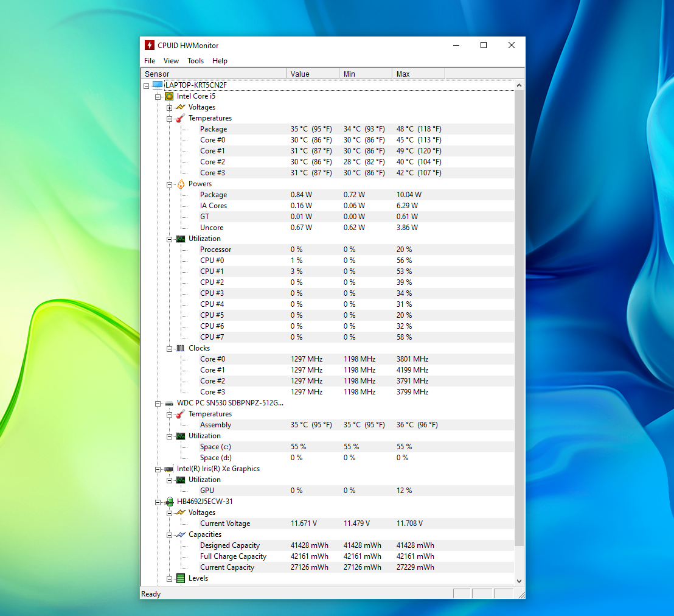Click the scrollbar up arrow

coord(519,85)
